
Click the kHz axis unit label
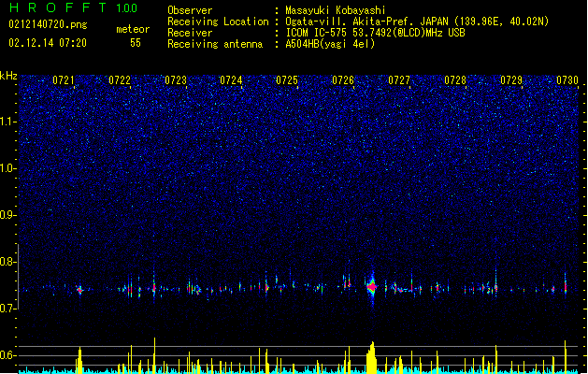click(8, 76)
